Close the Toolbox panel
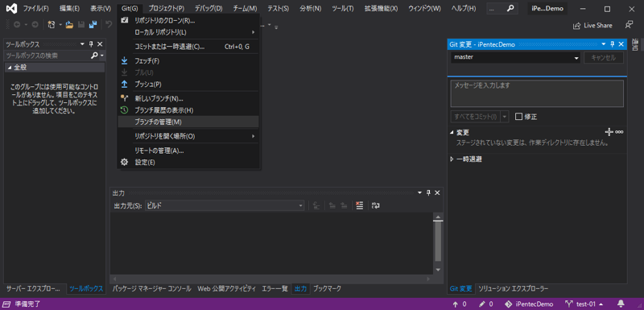The width and height of the screenshot is (644, 310). [100, 44]
